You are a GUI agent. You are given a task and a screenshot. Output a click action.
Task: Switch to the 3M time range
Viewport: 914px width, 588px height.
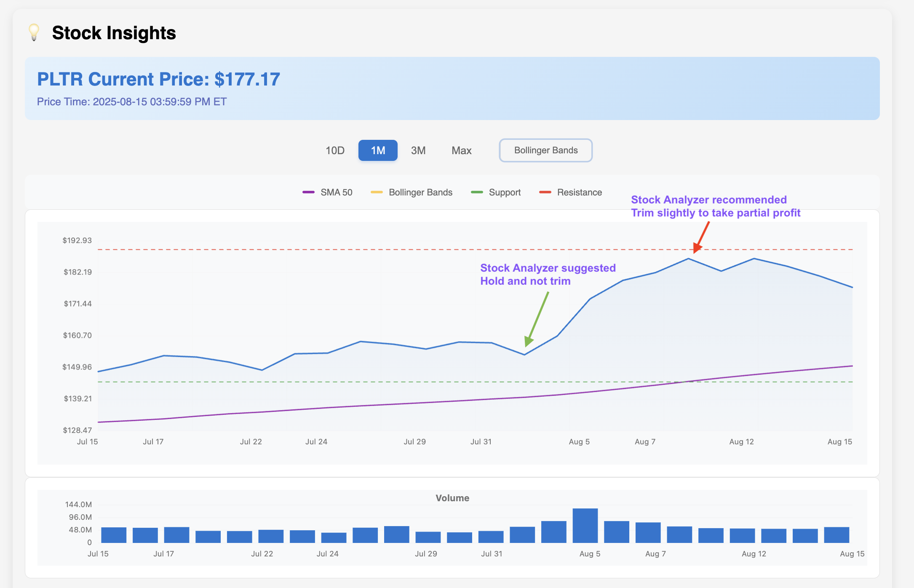click(418, 150)
